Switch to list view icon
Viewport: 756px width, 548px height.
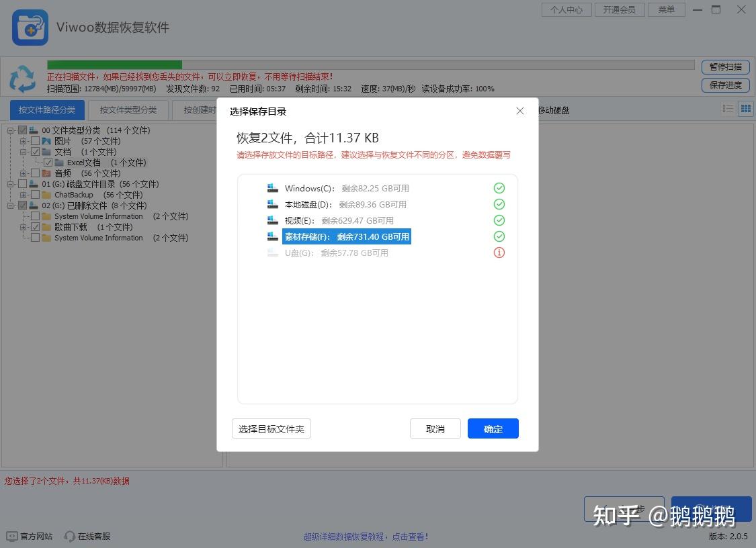tap(728, 109)
